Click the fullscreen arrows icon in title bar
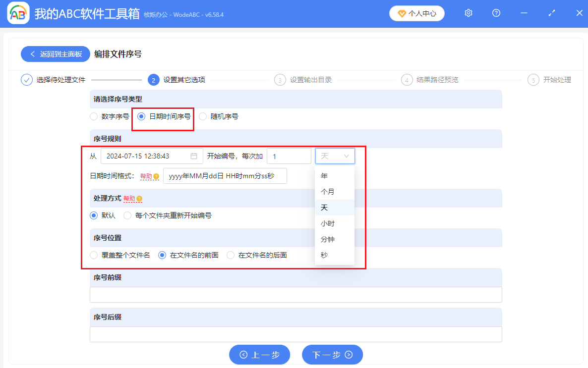This screenshot has height=368, width=588. 551,13
